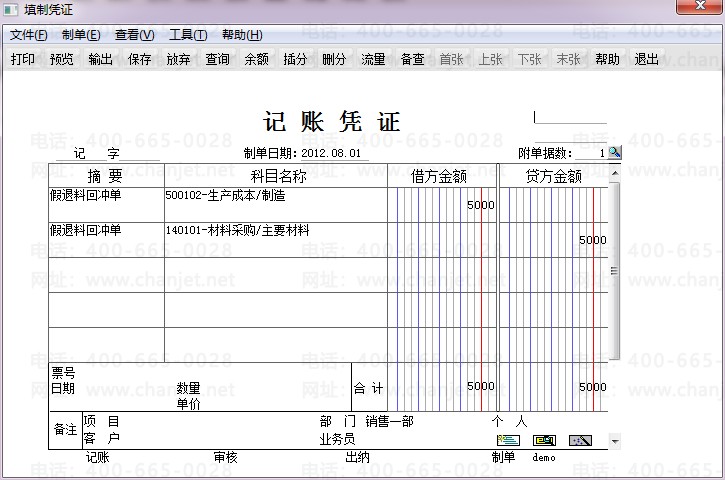Open 预览 preview from the toolbar
725x480 pixels.
(x=61, y=59)
